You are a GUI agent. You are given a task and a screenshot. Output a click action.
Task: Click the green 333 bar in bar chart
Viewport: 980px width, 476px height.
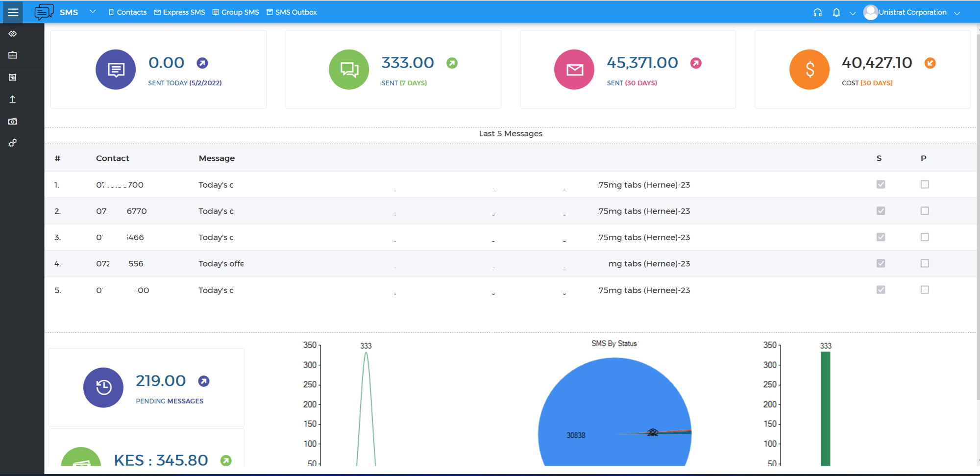tap(826, 409)
